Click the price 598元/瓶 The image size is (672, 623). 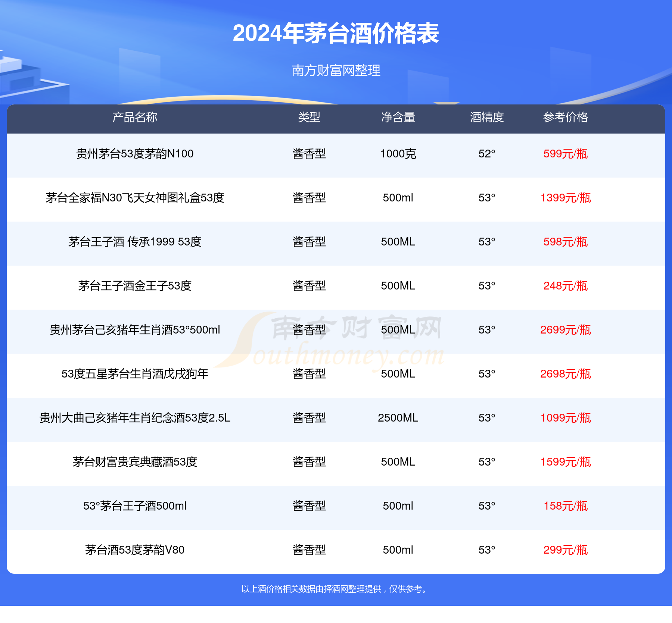(x=566, y=242)
